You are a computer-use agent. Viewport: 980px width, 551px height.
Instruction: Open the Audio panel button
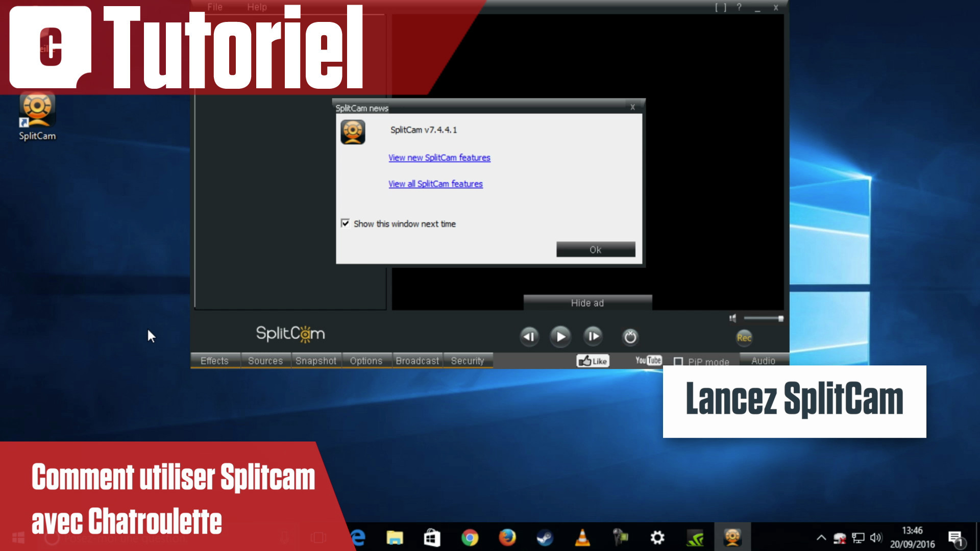click(x=763, y=361)
